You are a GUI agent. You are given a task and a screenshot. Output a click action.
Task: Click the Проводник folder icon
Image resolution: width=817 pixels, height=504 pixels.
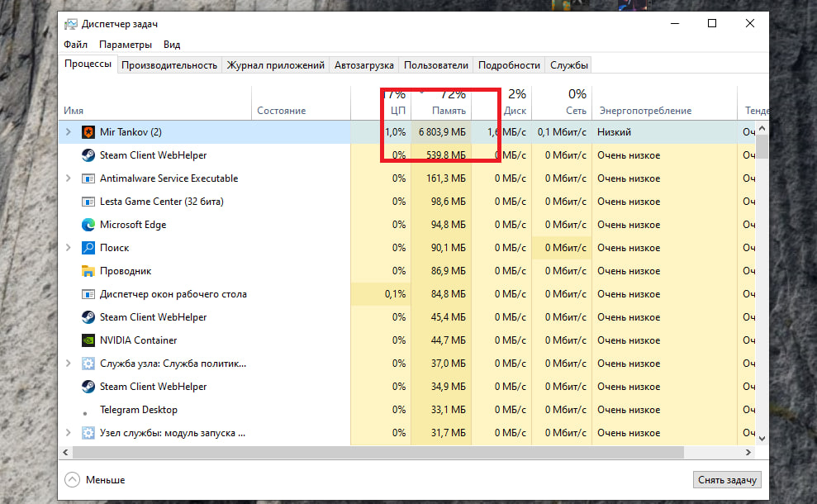pyautogui.click(x=88, y=271)
